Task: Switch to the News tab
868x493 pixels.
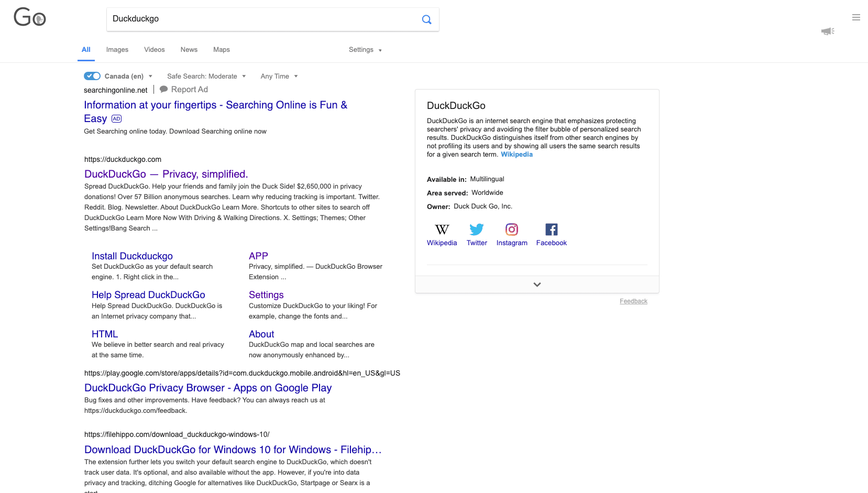Action: (x=189, y=50)
